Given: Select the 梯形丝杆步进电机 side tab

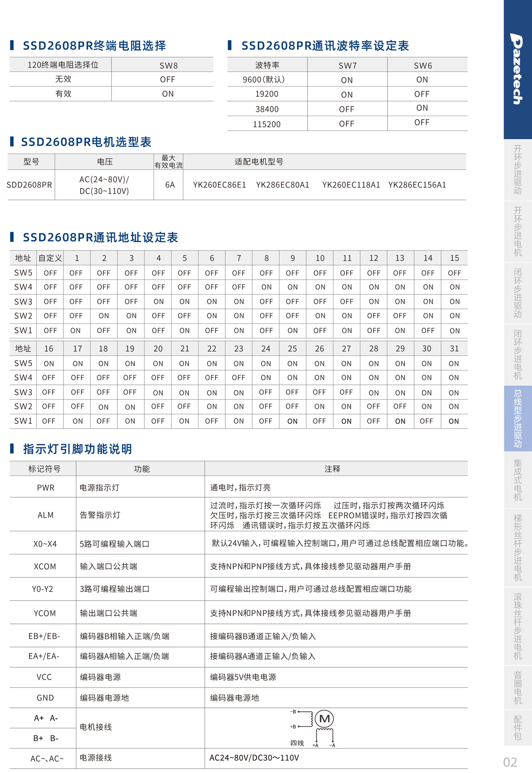Looking at the screenshot, I should [517, 548].
